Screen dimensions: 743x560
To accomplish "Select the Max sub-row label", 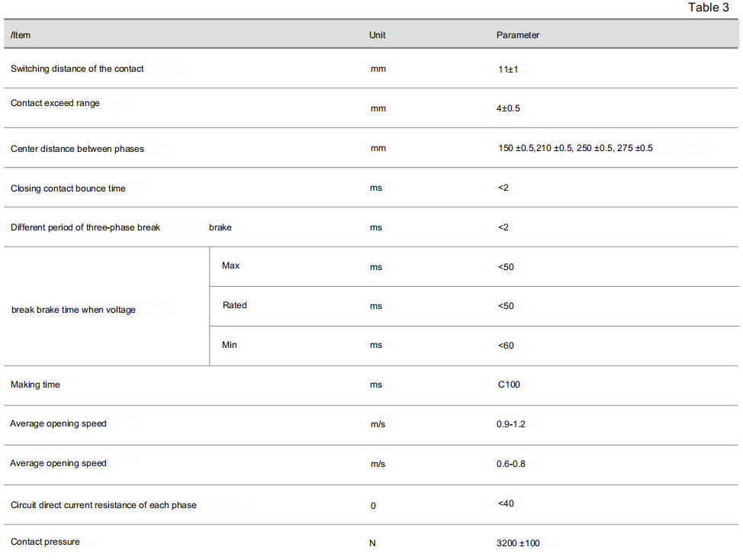I will (231, 266).
